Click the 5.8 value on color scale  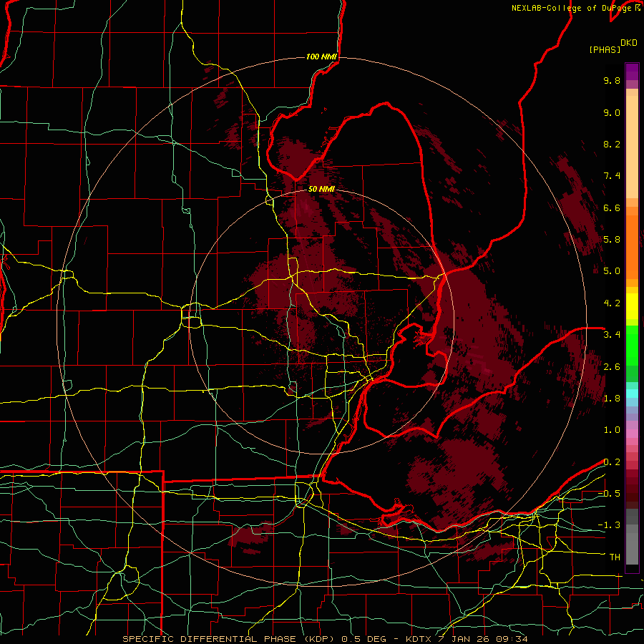tap(612, 240)
